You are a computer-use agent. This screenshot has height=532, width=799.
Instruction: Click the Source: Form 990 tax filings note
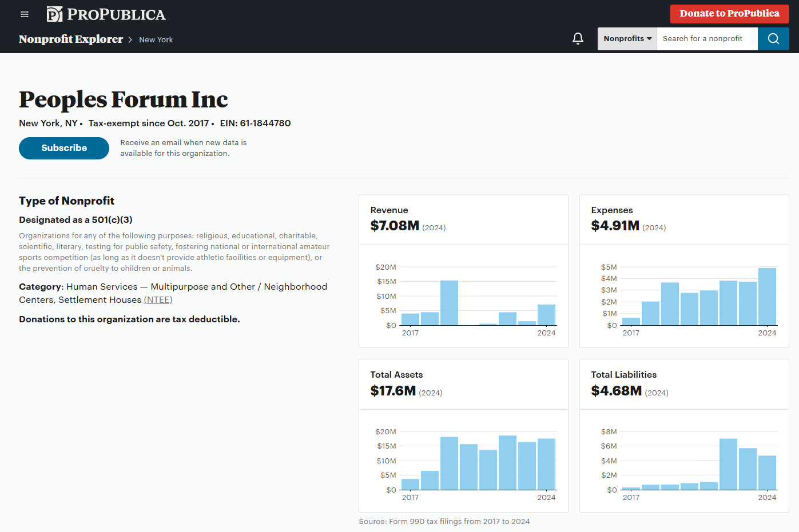click(x=444, y=522)
